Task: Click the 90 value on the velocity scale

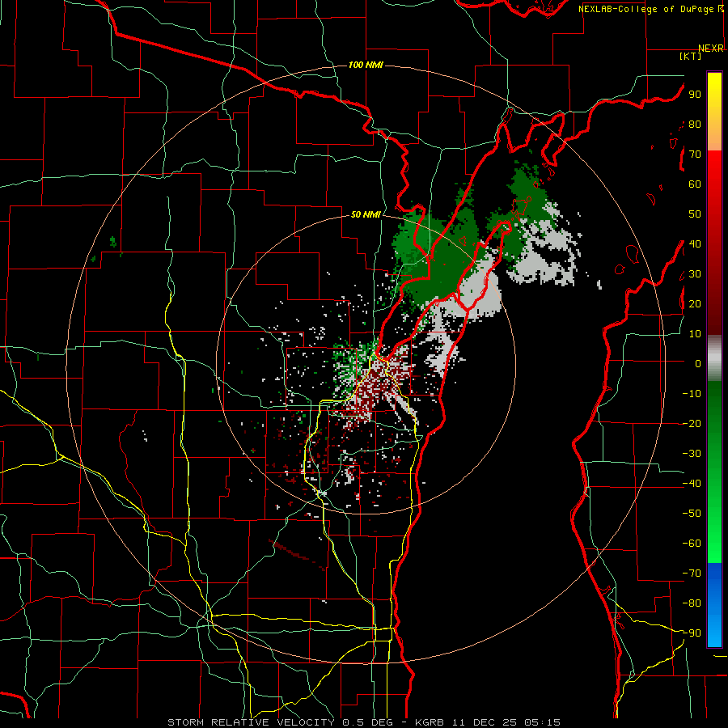Action: coord(695,95)
